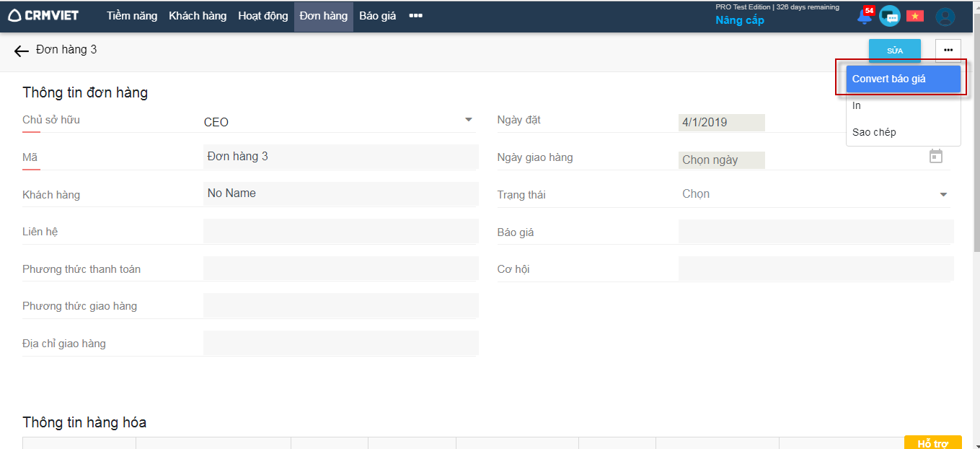Screen dimensions: 980x449
Task: Switch to the Báo giá tab
Action: coord(377,16)
